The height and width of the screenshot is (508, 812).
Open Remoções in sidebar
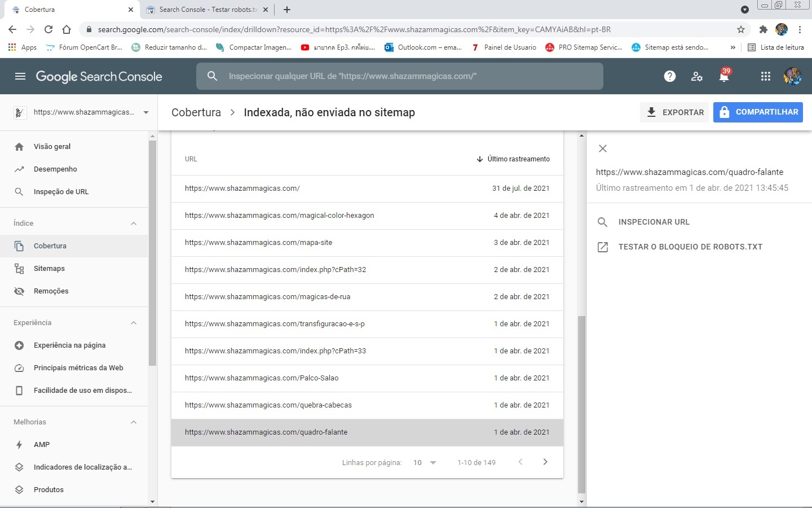coord(74,291)
